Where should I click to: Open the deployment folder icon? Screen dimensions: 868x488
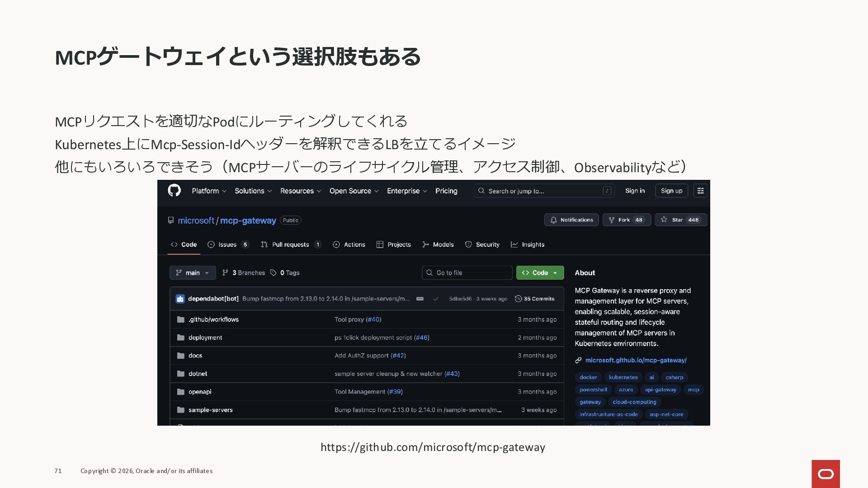(x=181, y=338)
